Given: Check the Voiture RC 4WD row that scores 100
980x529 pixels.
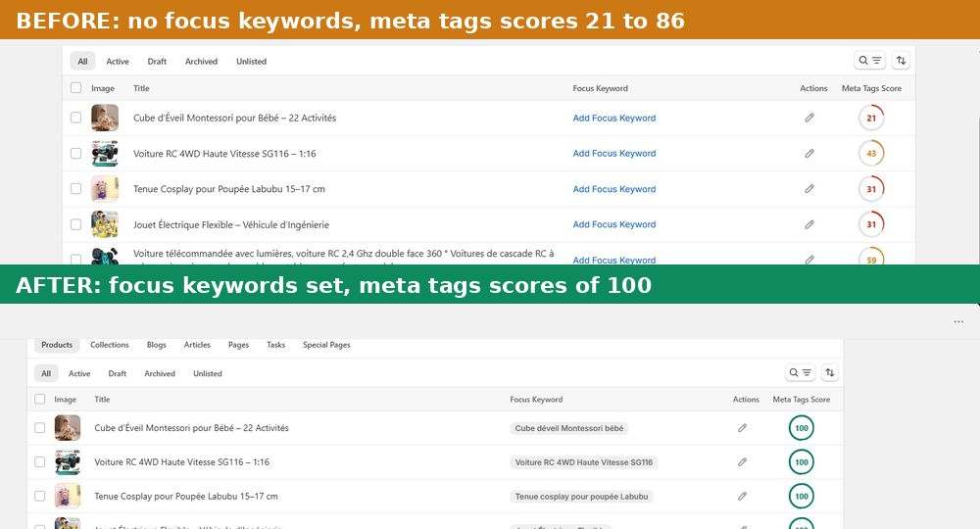Looking at the screenshot, I should click(40, 462).
